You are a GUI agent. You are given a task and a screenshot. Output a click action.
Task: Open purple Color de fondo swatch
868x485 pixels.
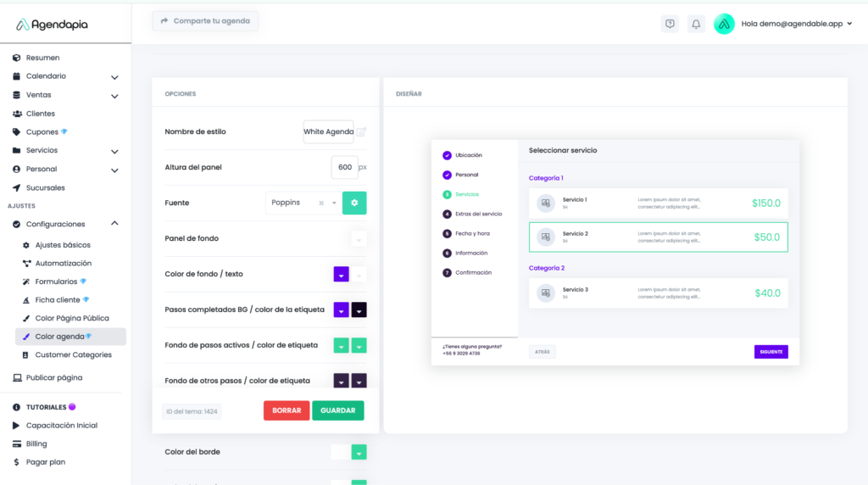[341, 274]
